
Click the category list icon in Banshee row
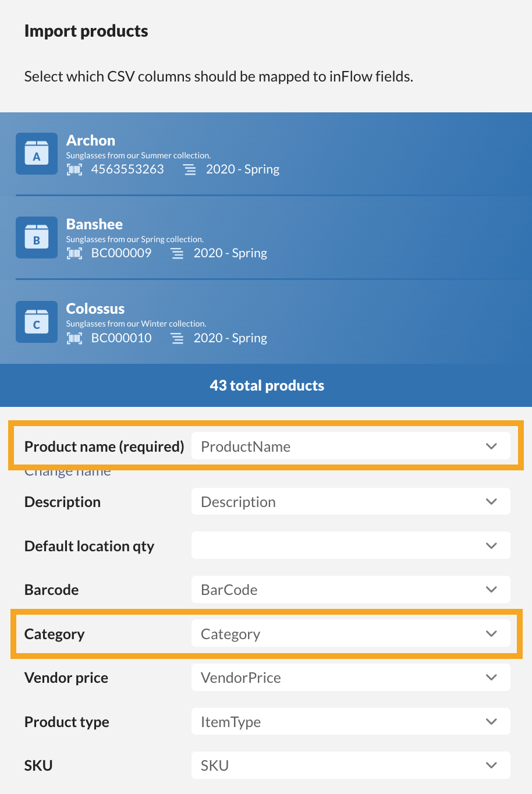tap(177, 253)
